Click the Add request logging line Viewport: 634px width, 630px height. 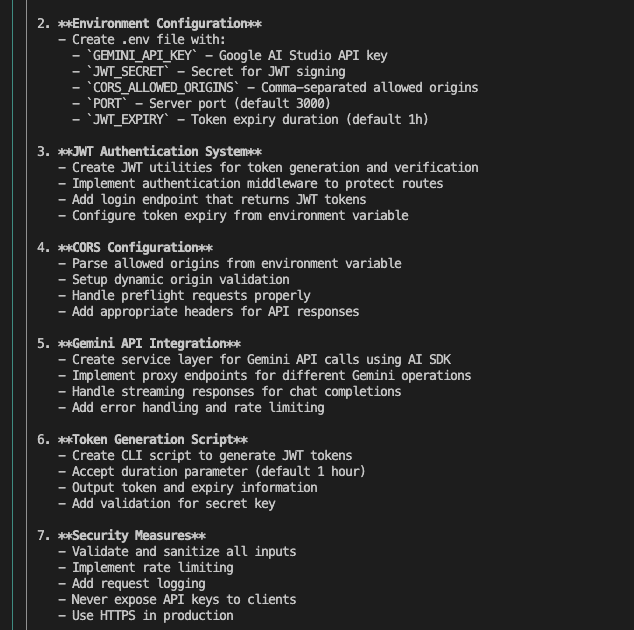[131, 583]
